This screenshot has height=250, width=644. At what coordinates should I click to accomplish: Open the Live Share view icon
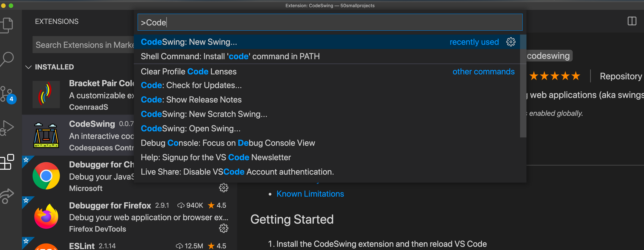pos(7,196)
